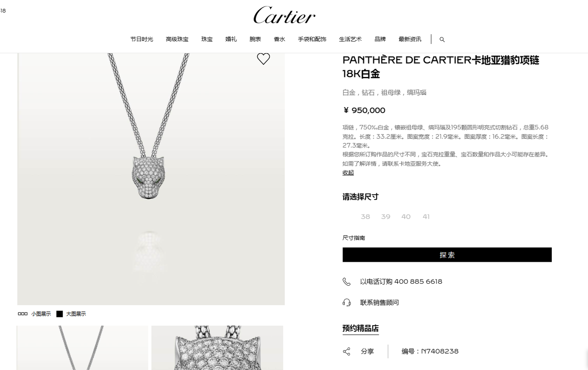Collapse the description with 收起 link

point(348,173)
